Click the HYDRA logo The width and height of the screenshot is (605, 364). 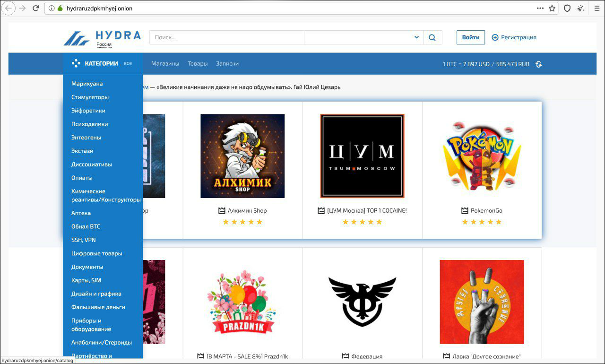pos(102,38)
